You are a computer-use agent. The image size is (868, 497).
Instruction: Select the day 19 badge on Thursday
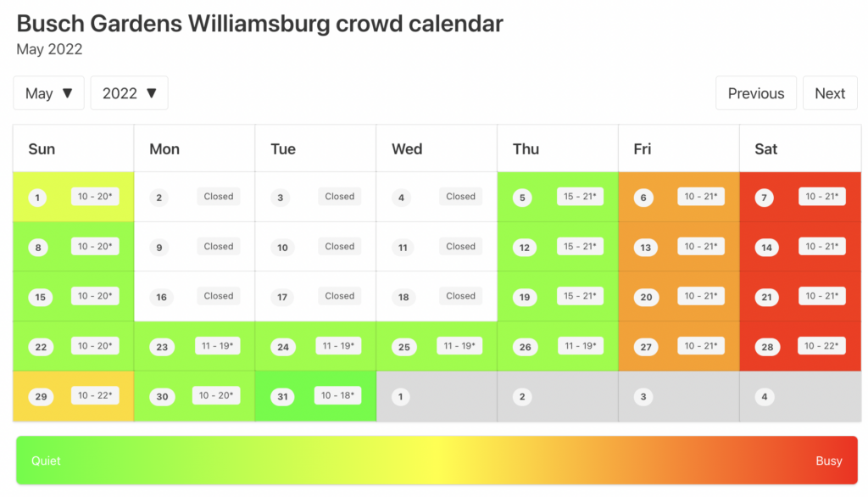(x=524, y=297)
